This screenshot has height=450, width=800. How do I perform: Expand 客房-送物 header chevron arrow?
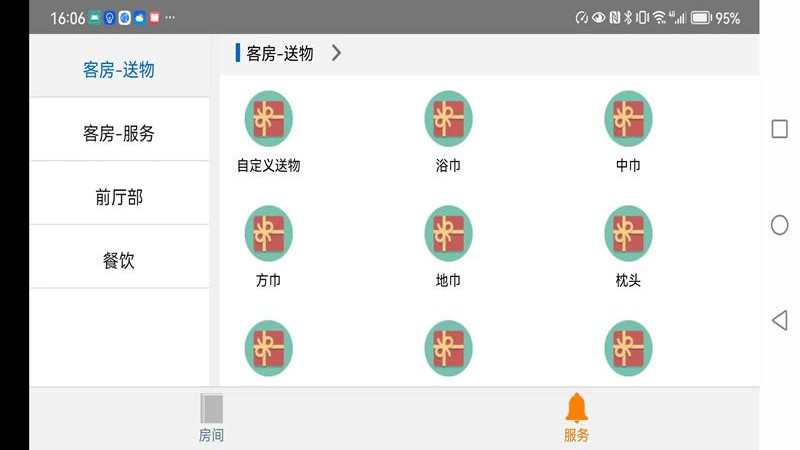pyautogui.click(x=336, y=53)
